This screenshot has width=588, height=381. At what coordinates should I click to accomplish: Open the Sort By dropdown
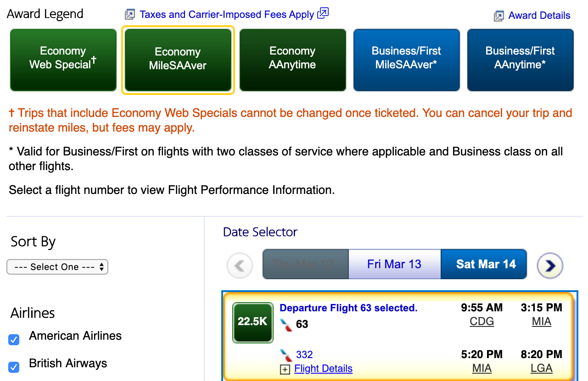click(x=57, y=267)
